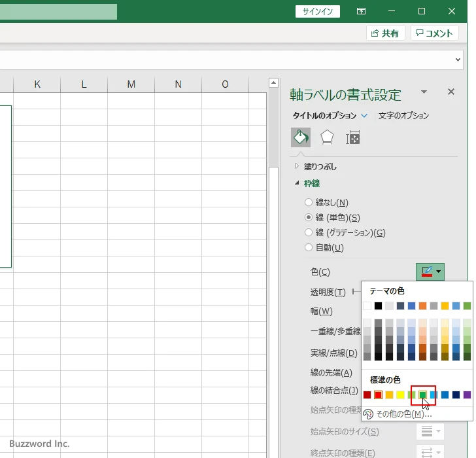Select column N header
This screenshot has width=476, height=458.
tap(178, 84)
